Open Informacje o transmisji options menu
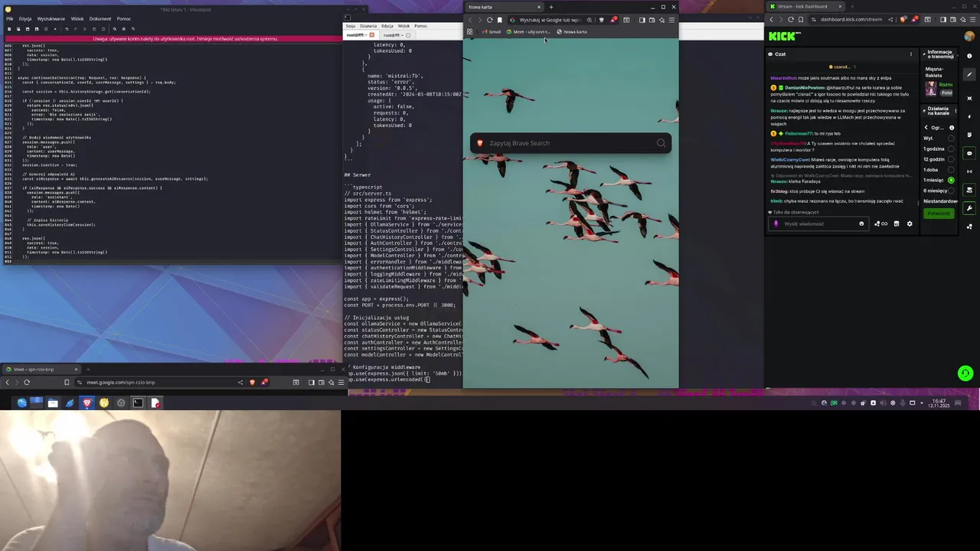The image size is (980, 551). tap(957, 56)
